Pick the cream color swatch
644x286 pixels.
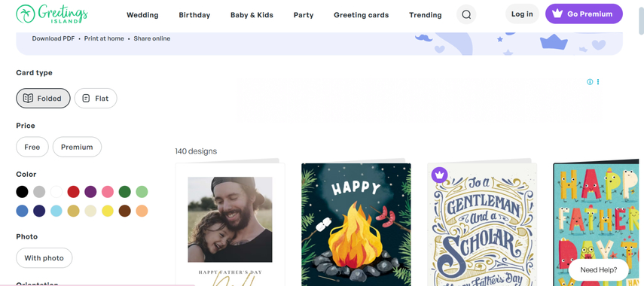pos(90,211)
